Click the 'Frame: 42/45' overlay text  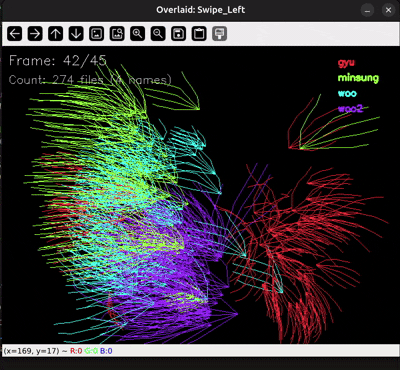[58, 61]
